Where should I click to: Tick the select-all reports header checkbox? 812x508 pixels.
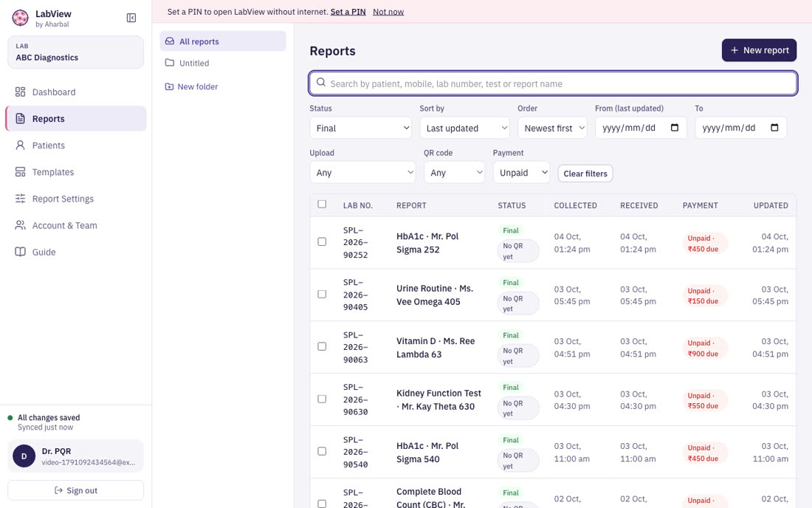click(322, 204)
